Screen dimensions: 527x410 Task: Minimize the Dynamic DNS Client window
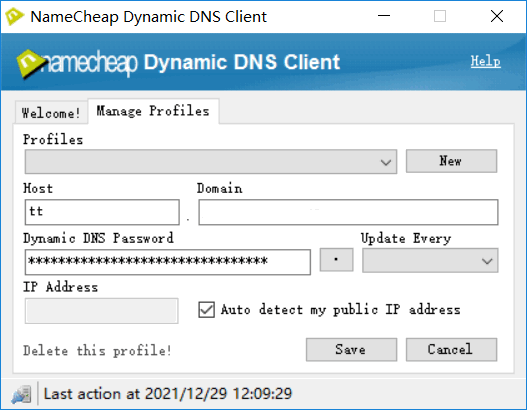pos(384,16)
